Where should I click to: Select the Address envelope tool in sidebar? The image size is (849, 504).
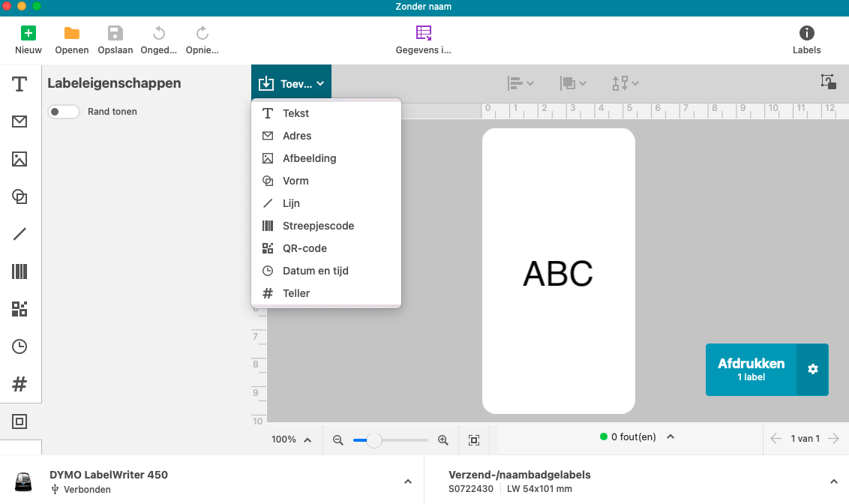point(19,121)
